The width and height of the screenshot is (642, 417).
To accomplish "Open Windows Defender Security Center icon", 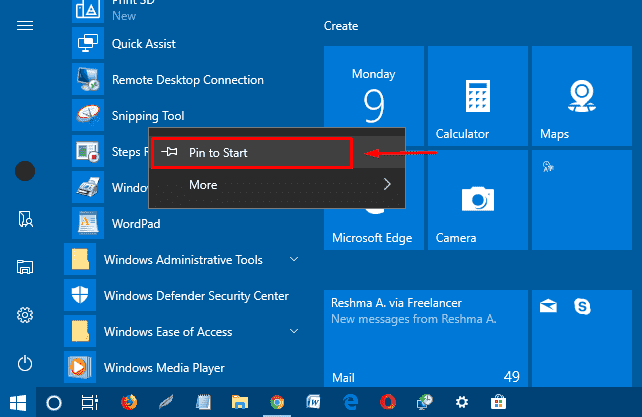I will pos(80,295).
